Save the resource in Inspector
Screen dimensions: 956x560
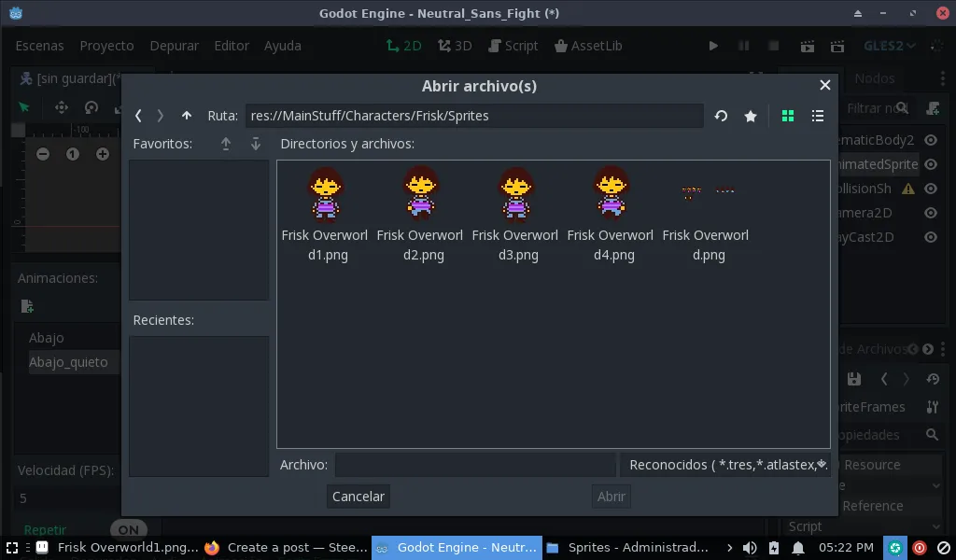854,379
